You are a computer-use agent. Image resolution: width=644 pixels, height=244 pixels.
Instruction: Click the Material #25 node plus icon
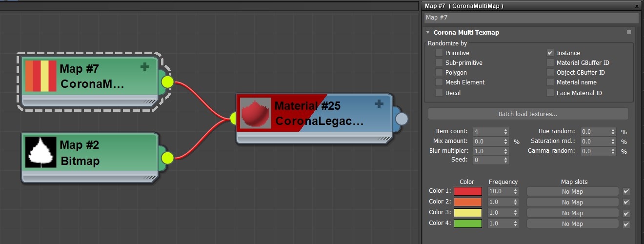[378, 103]
